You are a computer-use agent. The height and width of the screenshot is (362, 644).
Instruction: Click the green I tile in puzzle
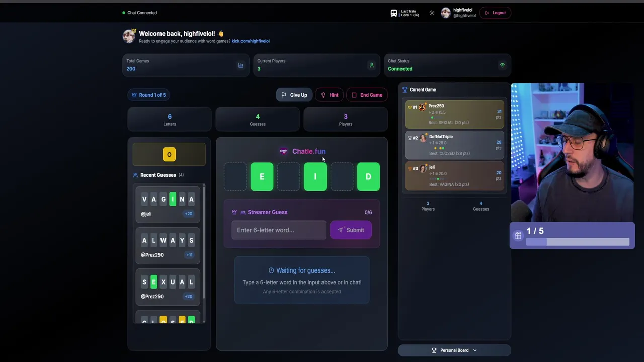[315, 176]
